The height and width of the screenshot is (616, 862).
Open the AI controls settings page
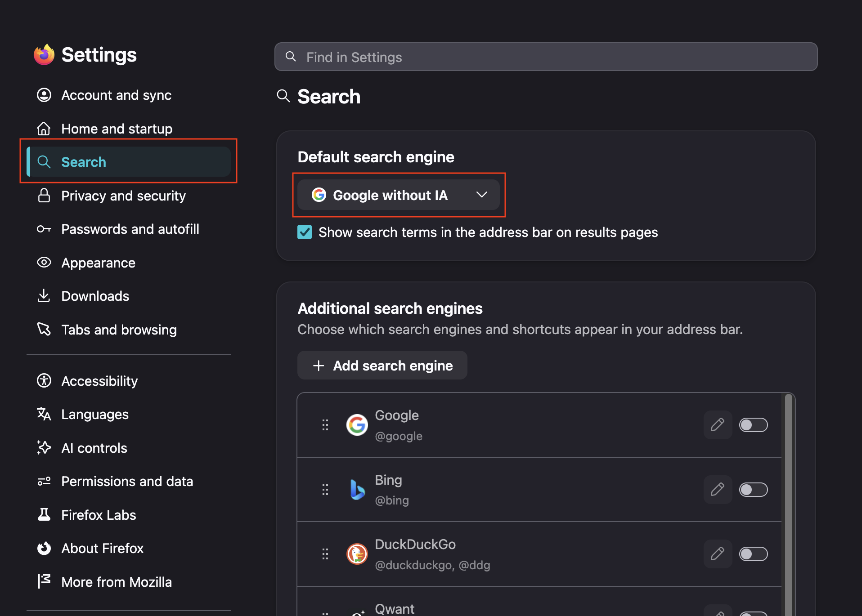[x=129, y=448]
